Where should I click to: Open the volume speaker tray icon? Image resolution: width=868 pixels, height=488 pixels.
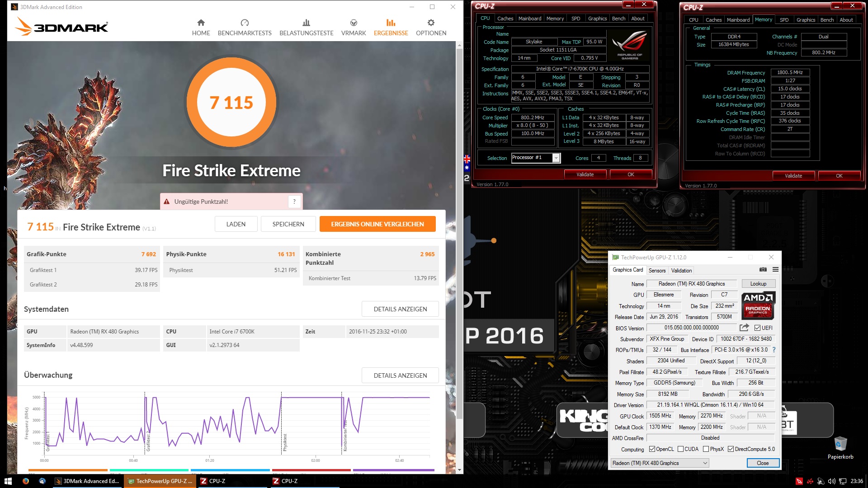click(x=831, y=481)
